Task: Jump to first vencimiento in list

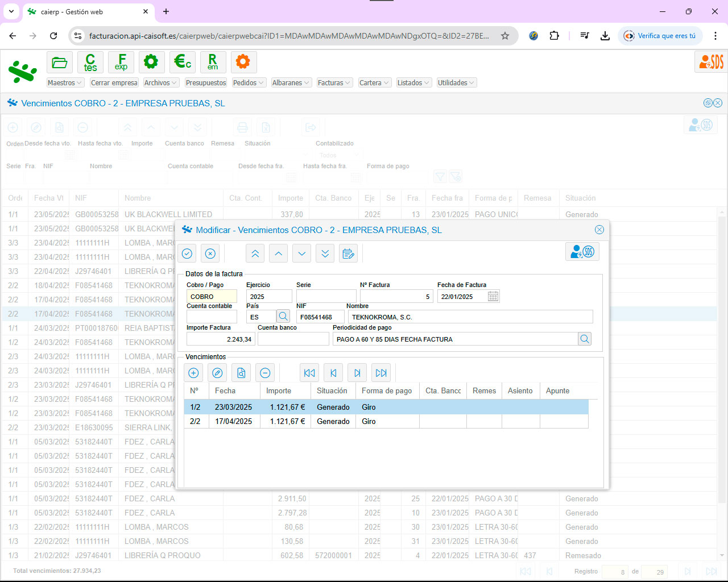Action: point(309,373)
